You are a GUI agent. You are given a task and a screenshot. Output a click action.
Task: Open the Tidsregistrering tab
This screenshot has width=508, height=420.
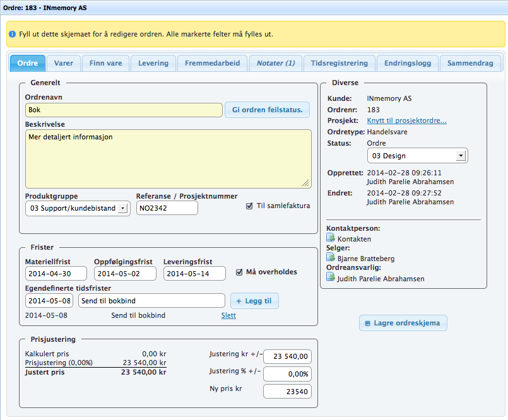(340, 63)
